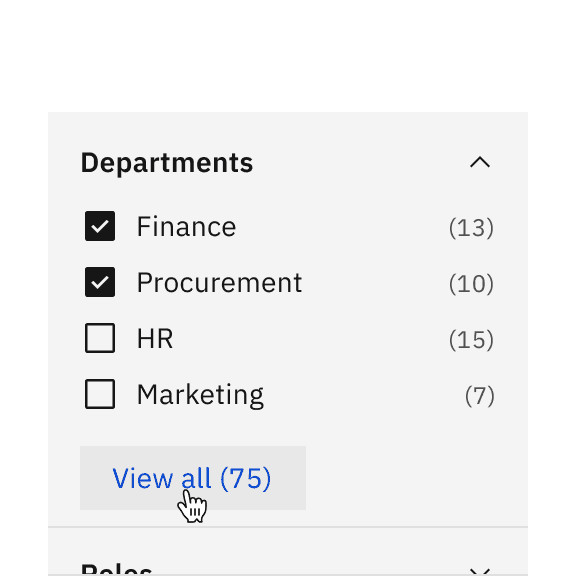Enable the HR checkbox
The image size is (576, 576).
(x=100, y=338)
